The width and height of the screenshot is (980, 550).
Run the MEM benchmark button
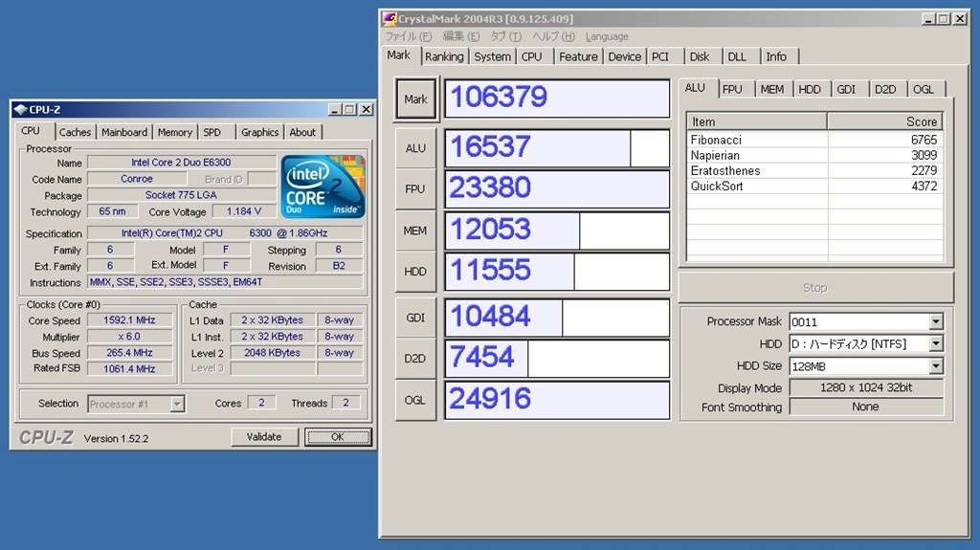coord(415,231)
